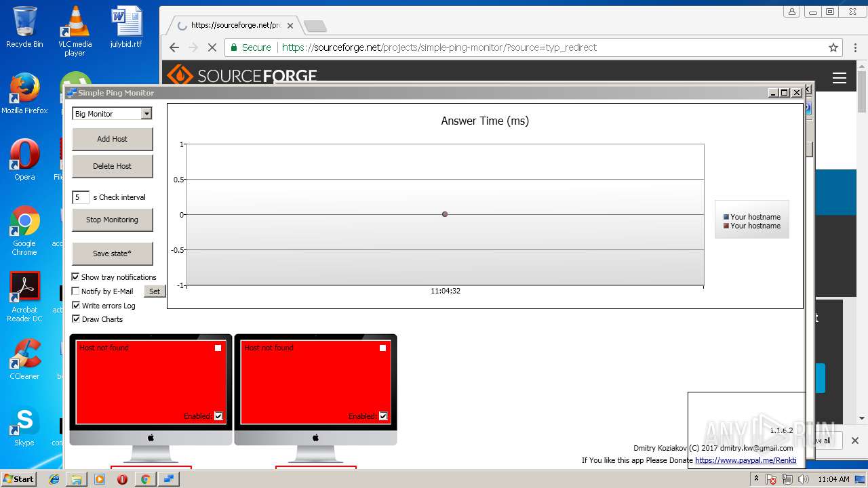Click the chart data point at zero
Viewport: 868px width, 488px height.
[445, 214]
